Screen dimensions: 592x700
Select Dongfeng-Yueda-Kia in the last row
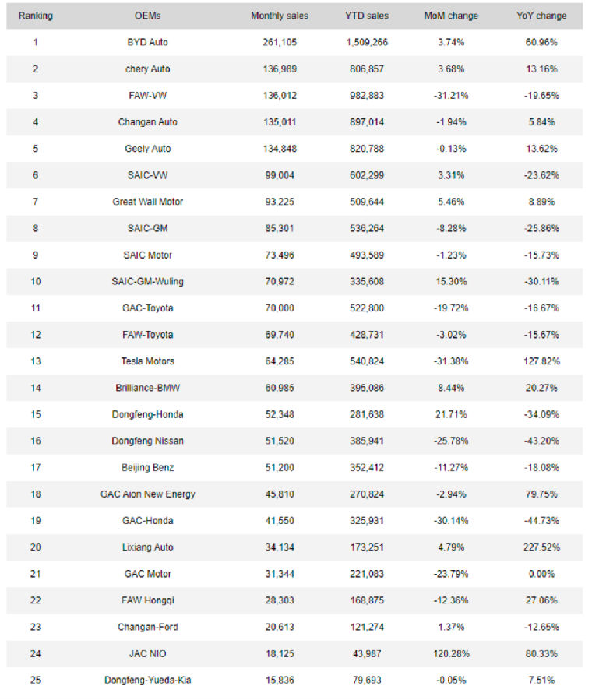(148, 681)
